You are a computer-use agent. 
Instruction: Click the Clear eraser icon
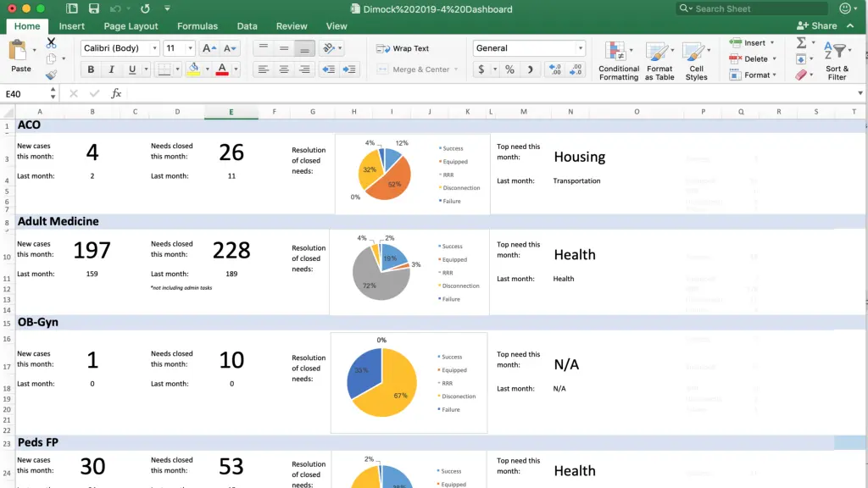pos(801,75)
